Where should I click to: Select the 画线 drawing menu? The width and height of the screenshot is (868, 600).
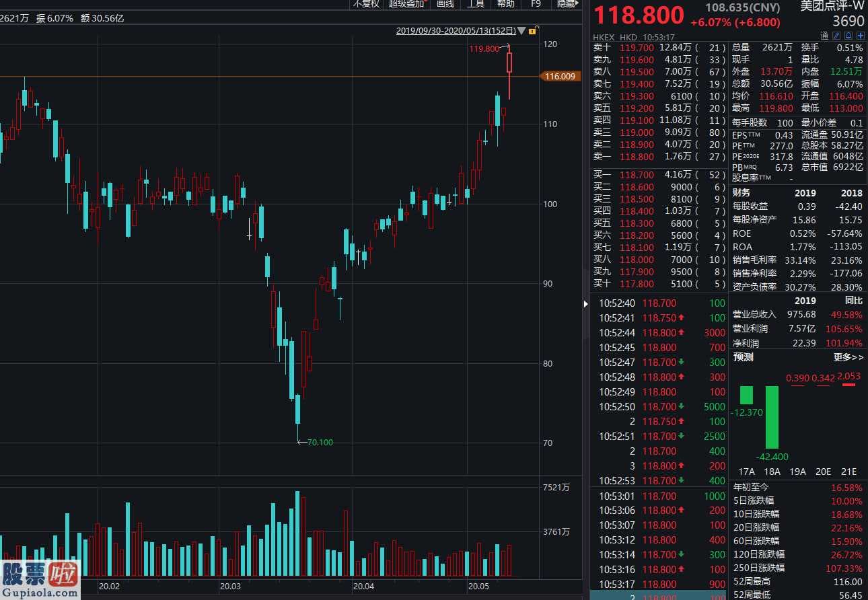pos(445,3)
